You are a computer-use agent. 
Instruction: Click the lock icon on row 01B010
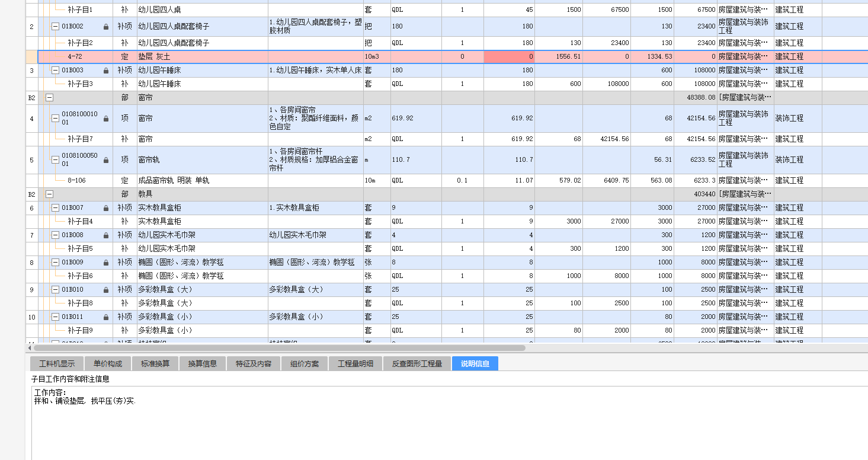(106, 290)
